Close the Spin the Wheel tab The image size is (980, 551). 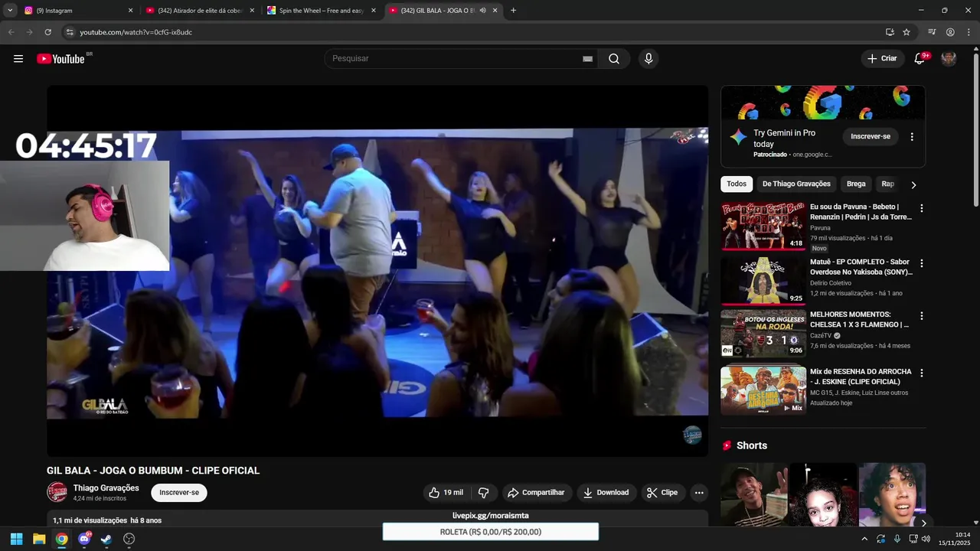(x=374, y=11)
